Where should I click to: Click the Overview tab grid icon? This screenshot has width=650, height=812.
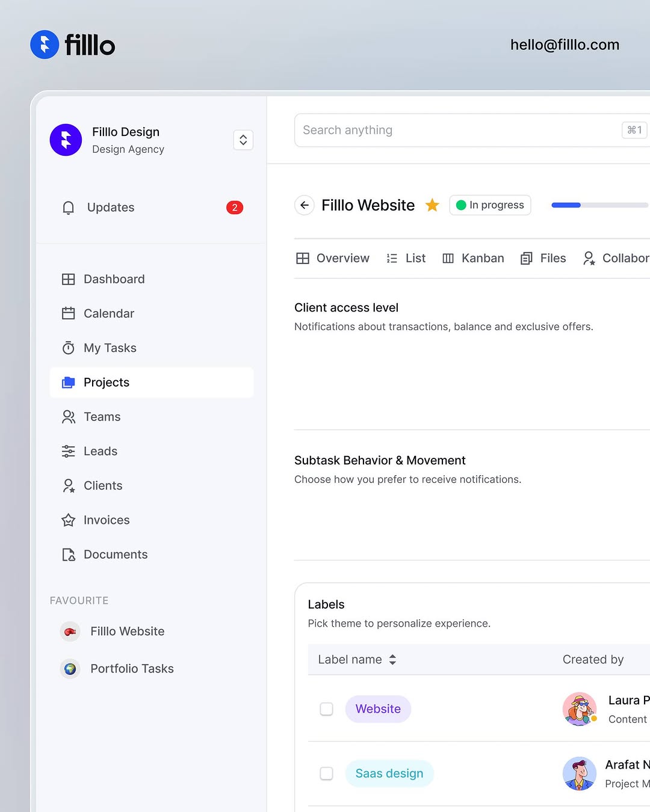point(303,258)
